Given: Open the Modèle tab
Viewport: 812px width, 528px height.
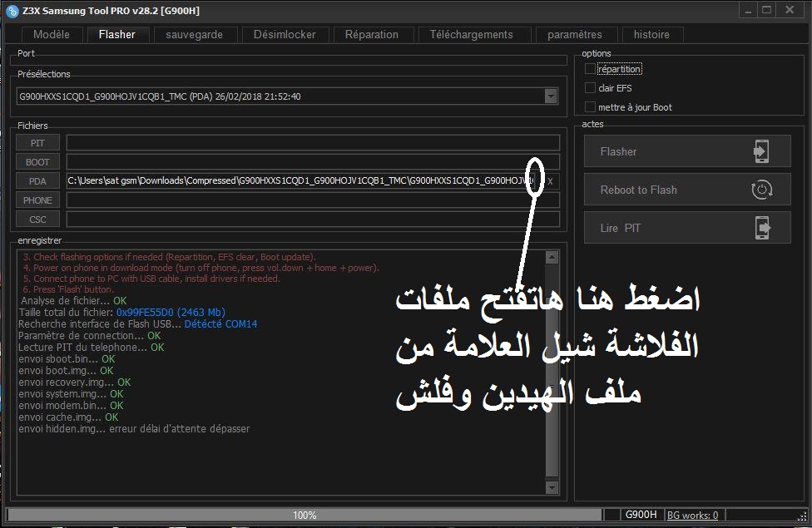Looking at the screenshot, I should [x=51, y=35].
